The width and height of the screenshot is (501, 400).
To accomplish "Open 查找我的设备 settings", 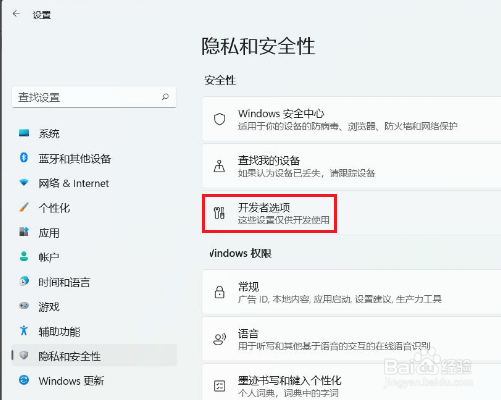I will (351, 166).
